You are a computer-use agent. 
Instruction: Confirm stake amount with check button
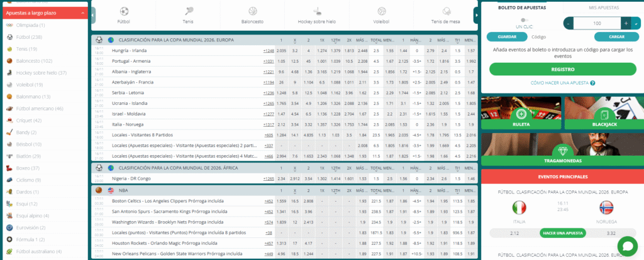click(x=636, y=23)
